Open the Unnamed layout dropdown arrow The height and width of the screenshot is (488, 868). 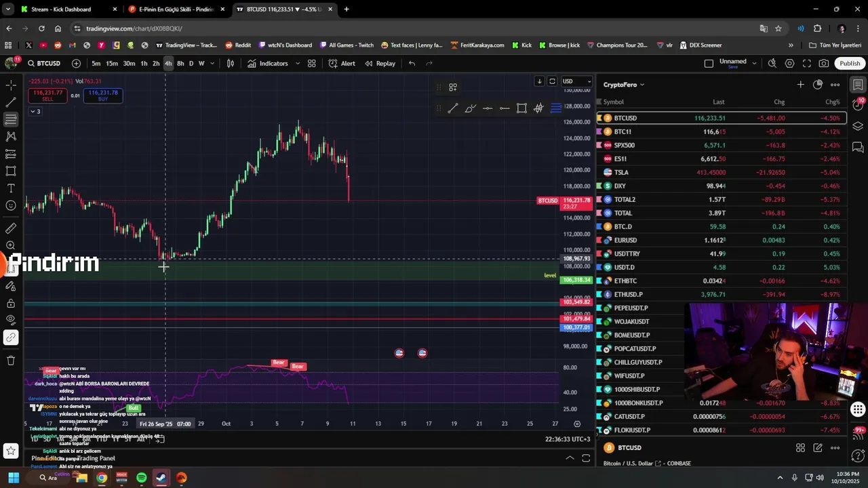click(x=754, y=63)
